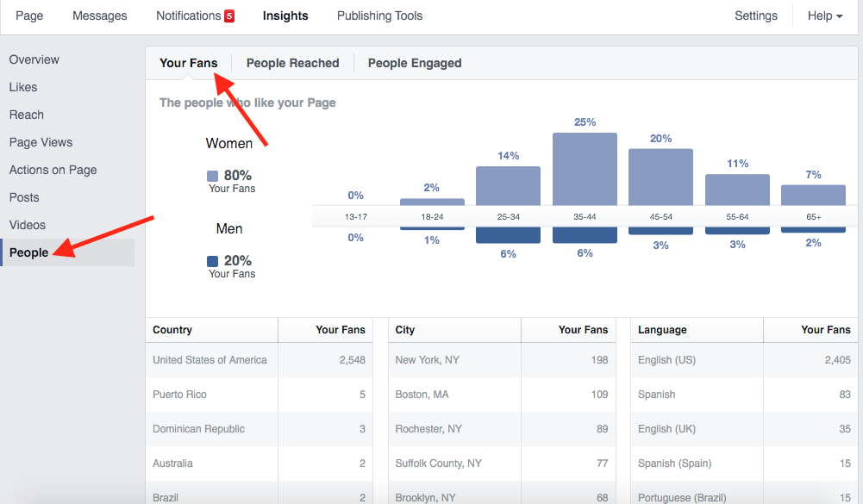The height and width of the screenshot is (504, 863).
Task: Select Actions on Page in sidebar
Action: point(53,170)
